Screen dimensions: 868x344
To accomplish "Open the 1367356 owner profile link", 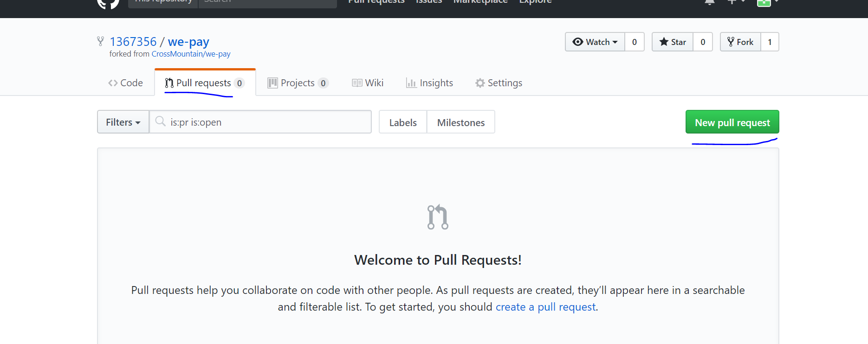I will pos(133,42).
